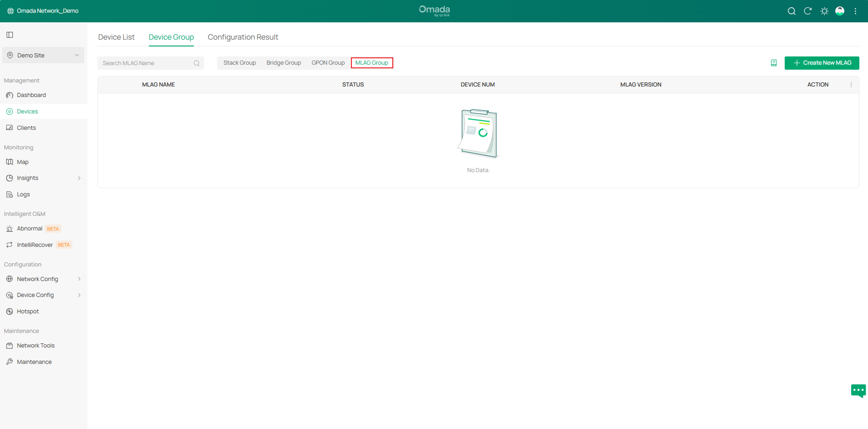Image resolution: width=868 pixels, height=429 pixels.
Task: Open global search magnifier in header
Action: [x=791, y=11]
